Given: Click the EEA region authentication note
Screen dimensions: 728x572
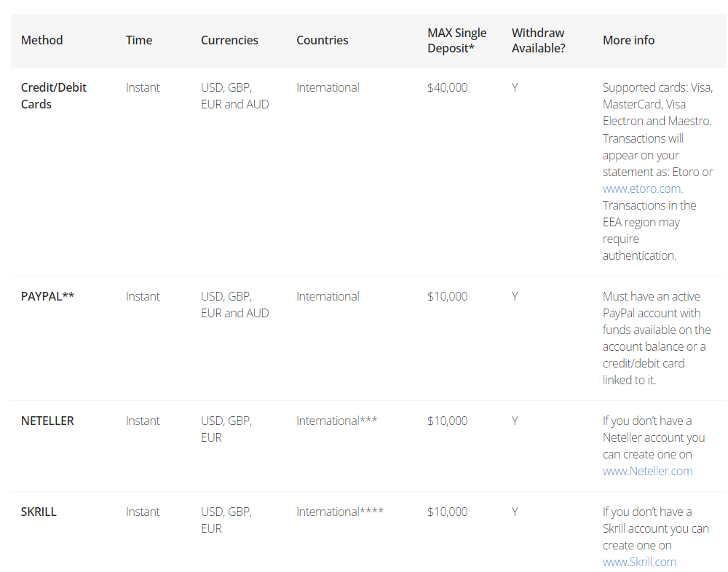Looking at the screenshot, I should (x=649, y=231).
